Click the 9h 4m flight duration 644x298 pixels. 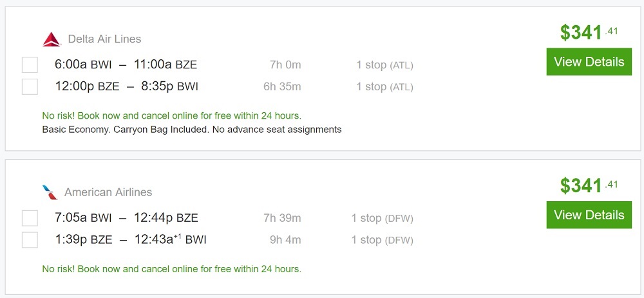click(x=285, y=240)
